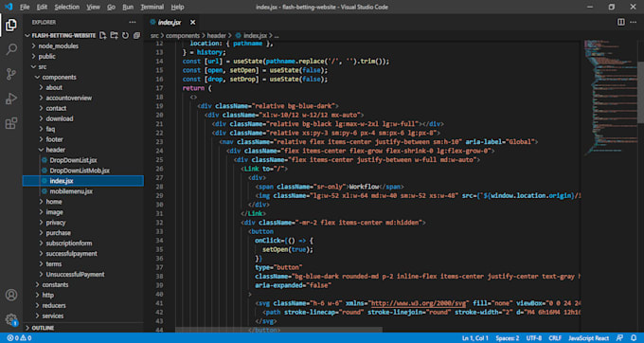Image resolution: width=644 pixels, height=343 pixels.
Task: Collapse the components folder
Action: (x=59, y=78)
